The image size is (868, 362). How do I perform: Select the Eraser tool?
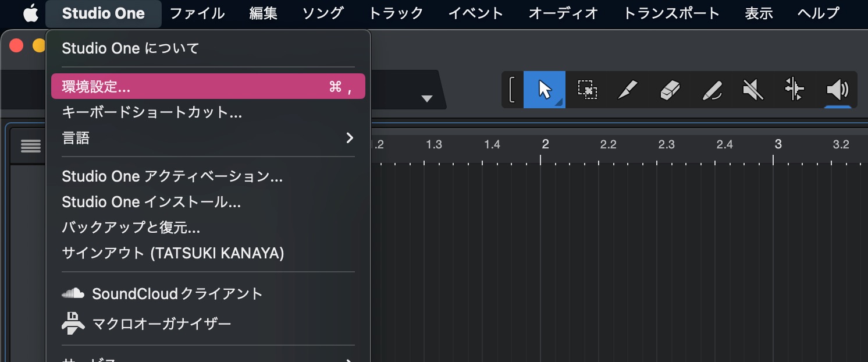coord(670,90)
